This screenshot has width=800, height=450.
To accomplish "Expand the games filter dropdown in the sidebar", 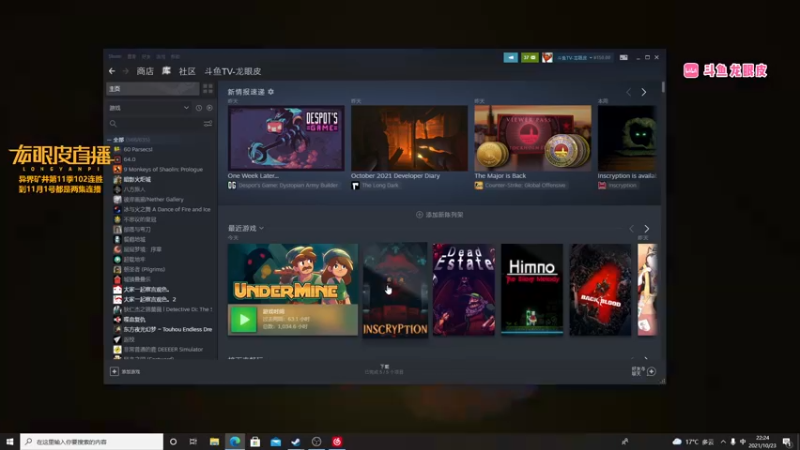I will coord(186,108).
